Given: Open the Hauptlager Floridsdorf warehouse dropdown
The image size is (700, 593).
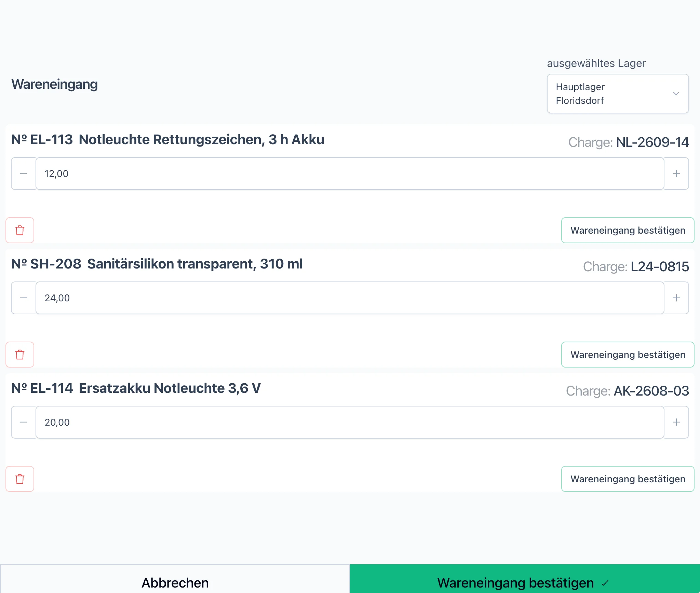Looking at the screenshot, I should 618,94.
